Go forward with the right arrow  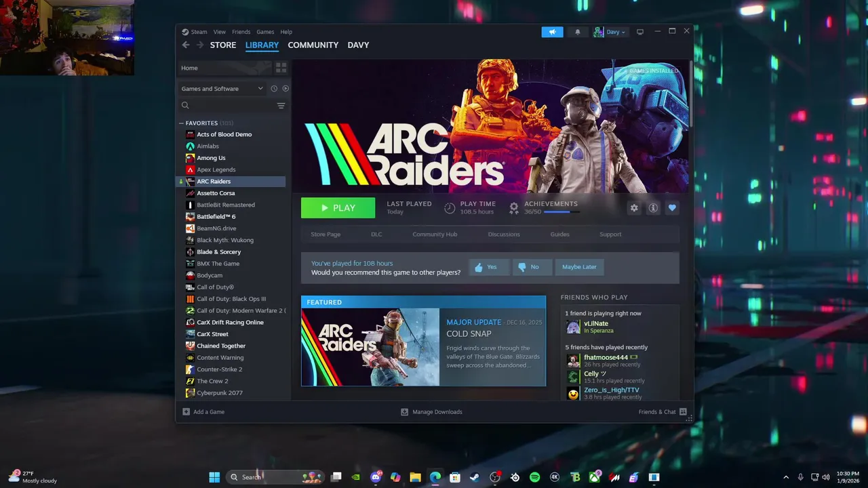tap(200, 45)
